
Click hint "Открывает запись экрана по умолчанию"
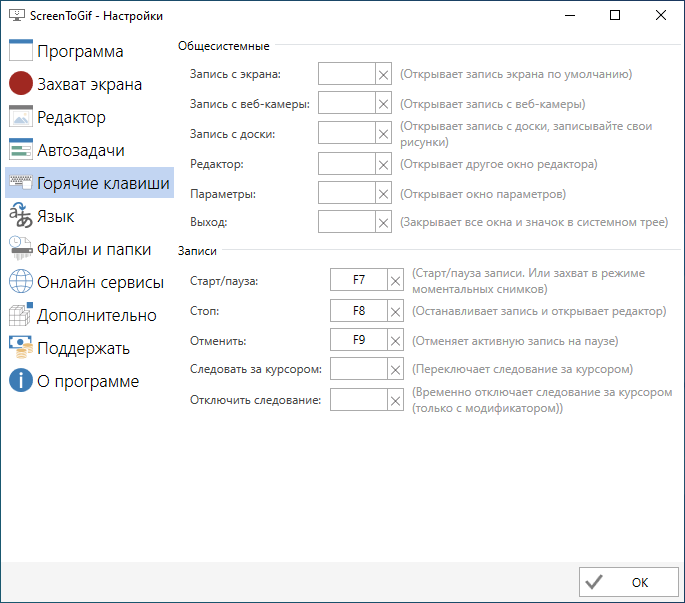pos(516,74)
